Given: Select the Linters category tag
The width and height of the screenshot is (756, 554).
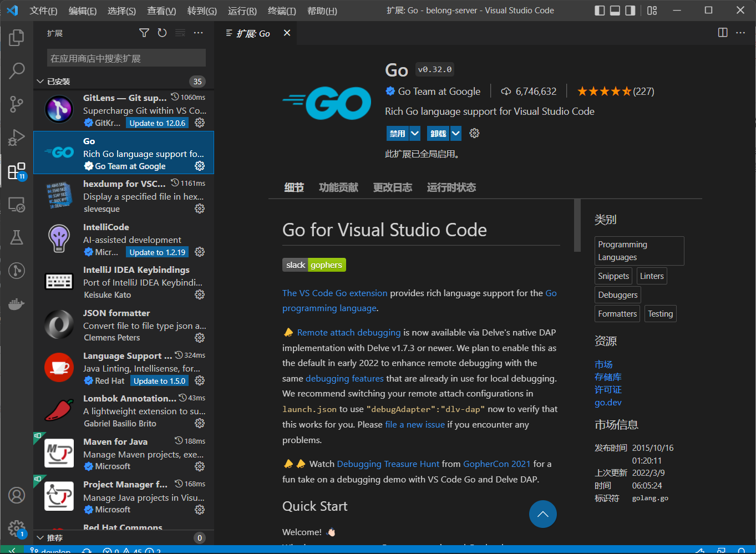Looking at the screenshot, I should (652, 276).
